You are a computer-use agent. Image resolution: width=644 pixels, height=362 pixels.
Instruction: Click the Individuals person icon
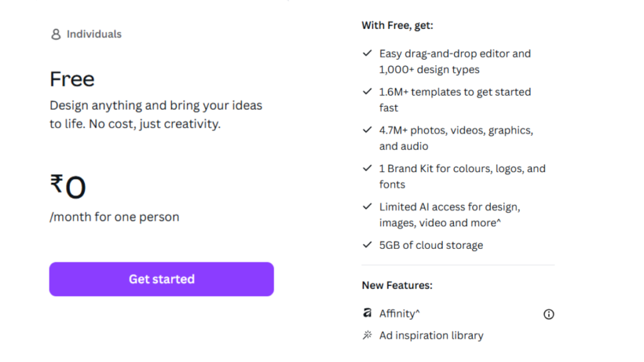56,34
